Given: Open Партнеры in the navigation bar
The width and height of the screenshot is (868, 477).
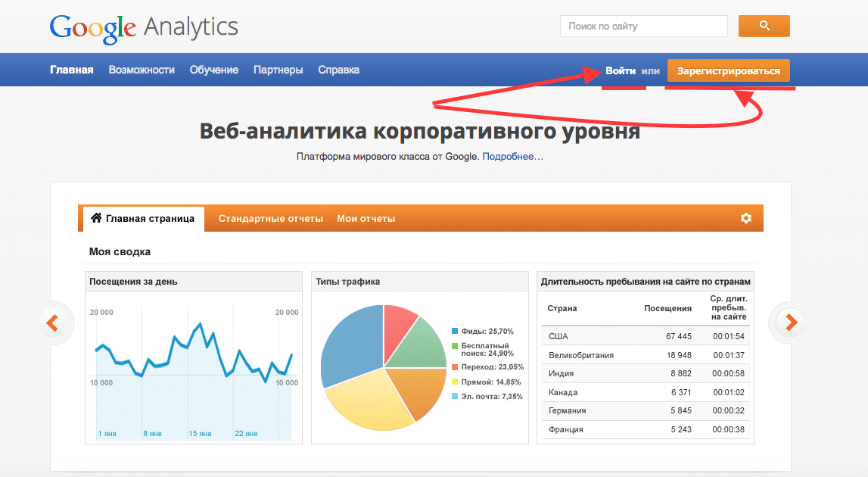Looking at the screenshot, I should tap(278, 70).
